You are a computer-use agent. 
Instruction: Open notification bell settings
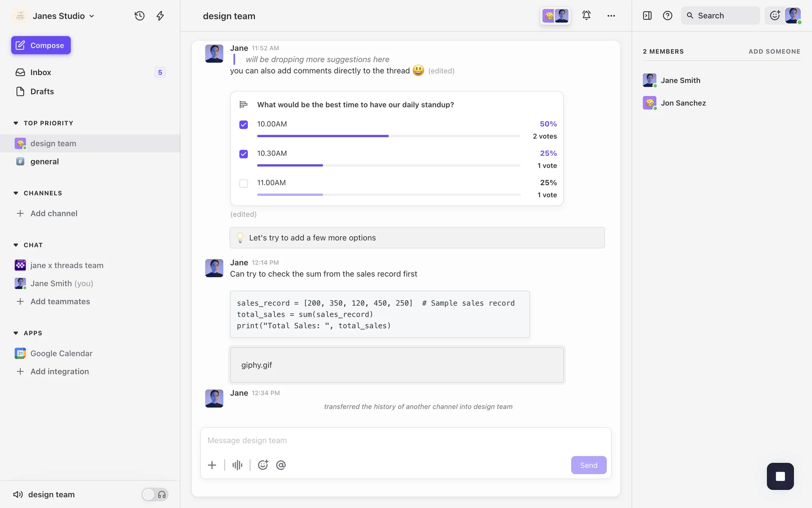pyautogui.click(x=586, y=16)
